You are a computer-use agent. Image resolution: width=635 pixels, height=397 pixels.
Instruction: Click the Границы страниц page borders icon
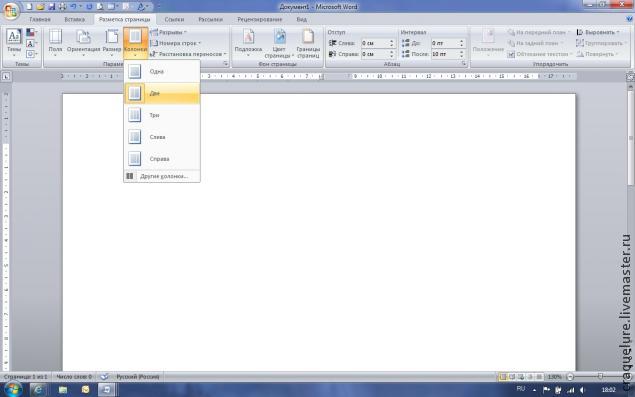[308, 43]
